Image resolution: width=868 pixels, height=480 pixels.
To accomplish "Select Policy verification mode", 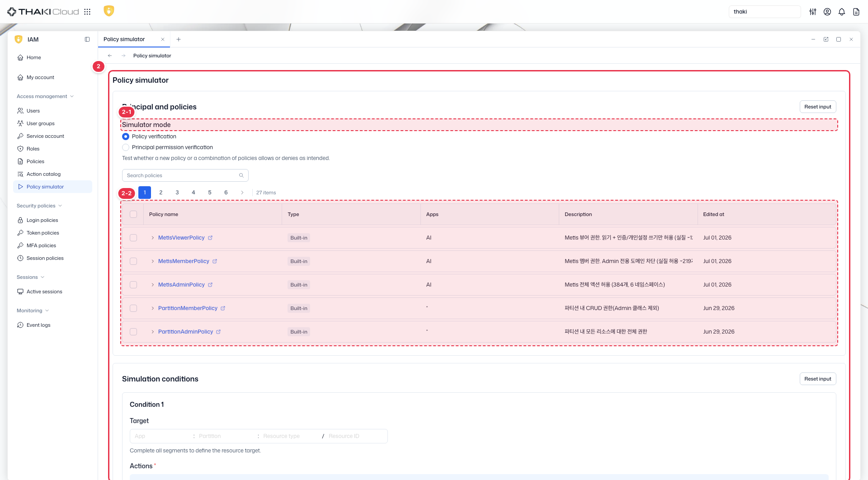I will pyautogui.click(x=126, y=136).
